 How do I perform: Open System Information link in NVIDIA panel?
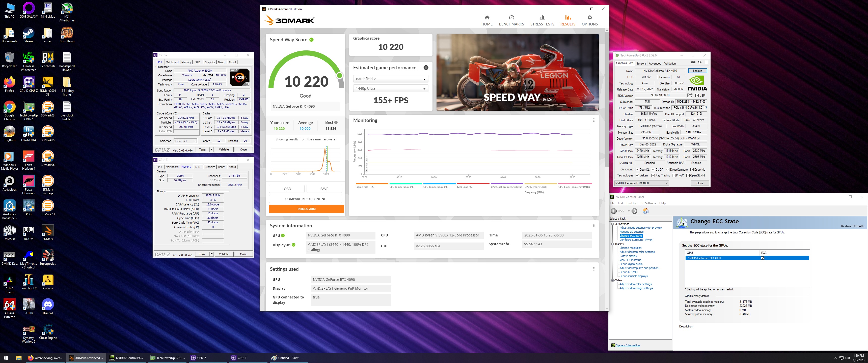point(628,346)
